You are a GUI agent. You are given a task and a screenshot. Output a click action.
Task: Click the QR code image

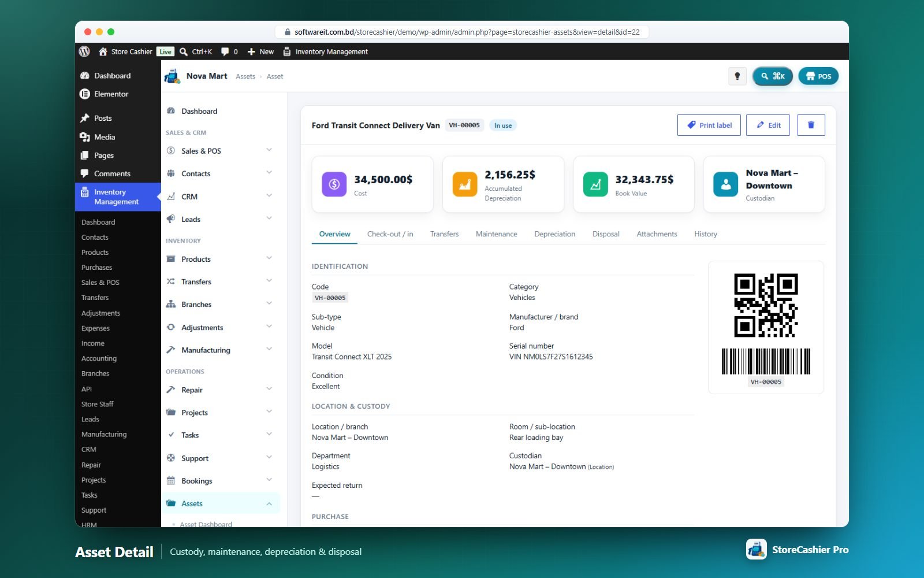coord(766,305)
